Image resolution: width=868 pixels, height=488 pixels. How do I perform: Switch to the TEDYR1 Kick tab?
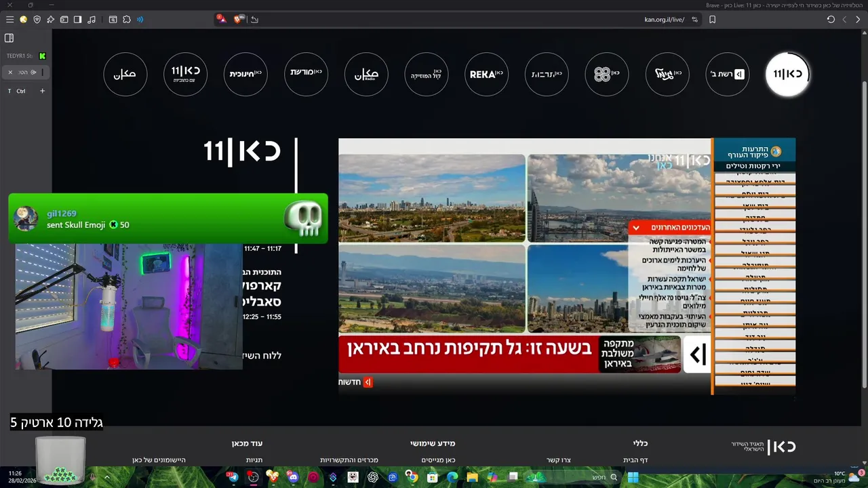(25, 56)
